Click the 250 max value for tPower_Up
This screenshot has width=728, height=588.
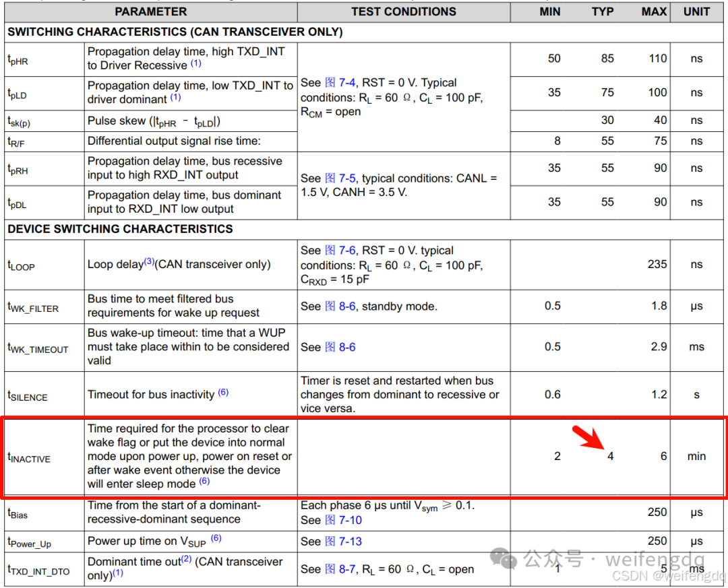click(657, 541)
